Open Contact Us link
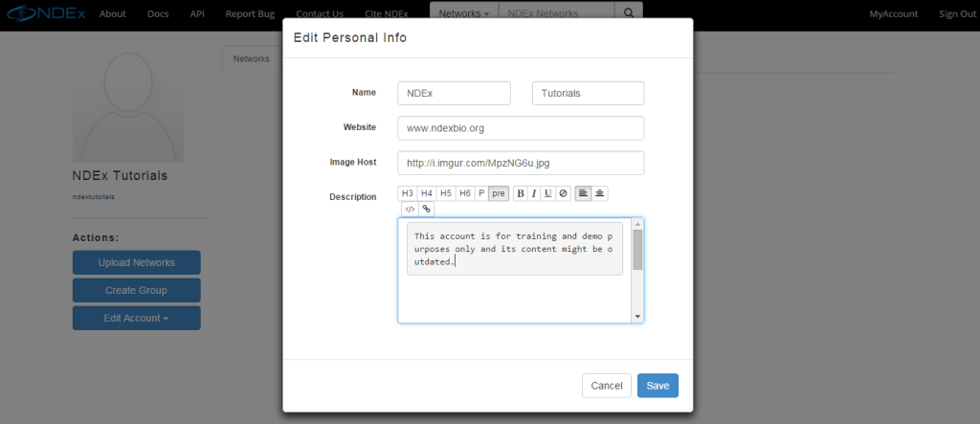This screenshot has width=980, height=424. click(320, 13)
